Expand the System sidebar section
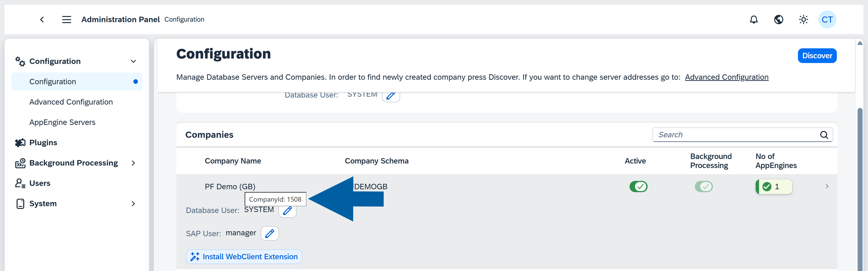 (x=133, y=204)
